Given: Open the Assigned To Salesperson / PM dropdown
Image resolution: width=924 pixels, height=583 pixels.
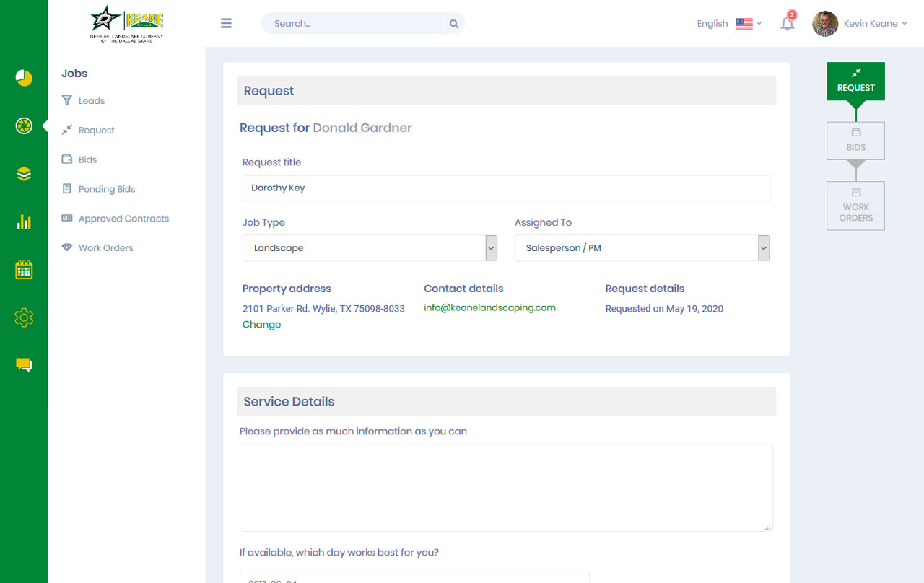Looking at the screenshot, I should [642, 248].
